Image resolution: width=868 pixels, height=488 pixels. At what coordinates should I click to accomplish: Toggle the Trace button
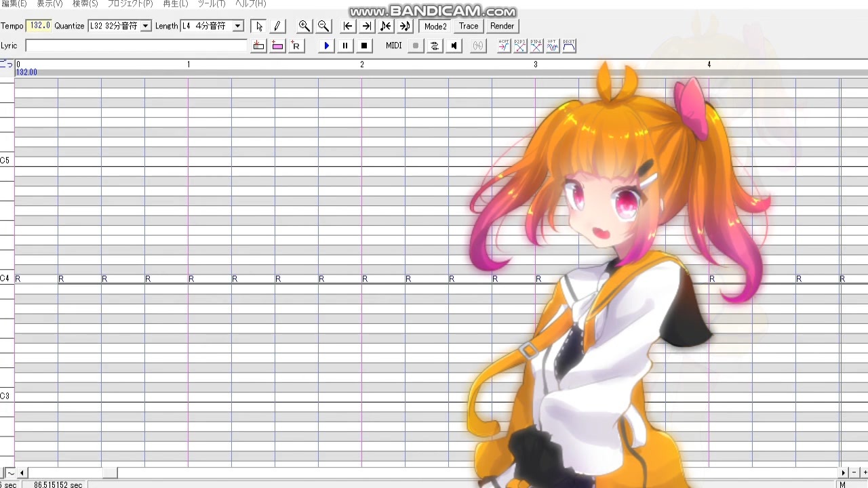click(469, 26)
